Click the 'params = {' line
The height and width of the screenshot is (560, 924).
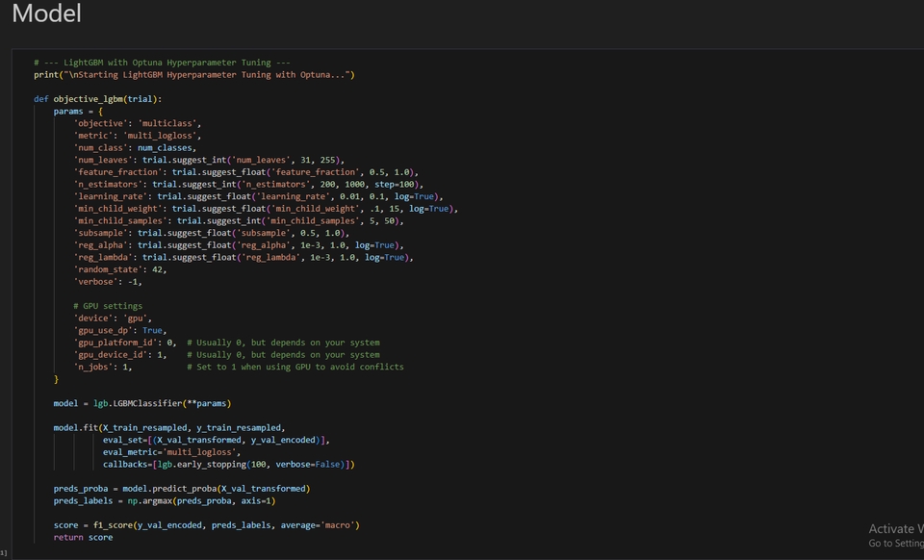(x=78, y=112)
